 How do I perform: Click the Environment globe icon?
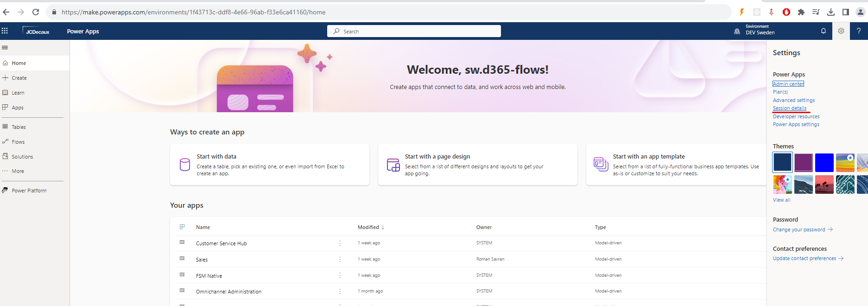click(x=737, y=32)
